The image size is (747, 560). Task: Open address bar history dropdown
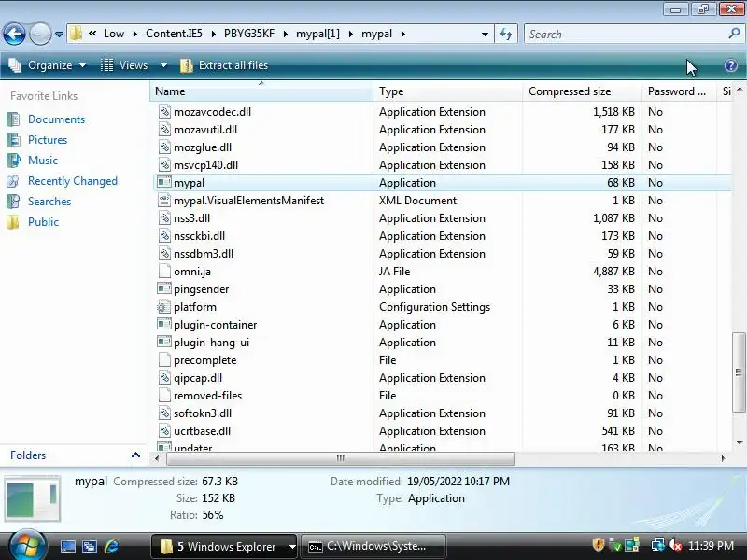[485, 34]
